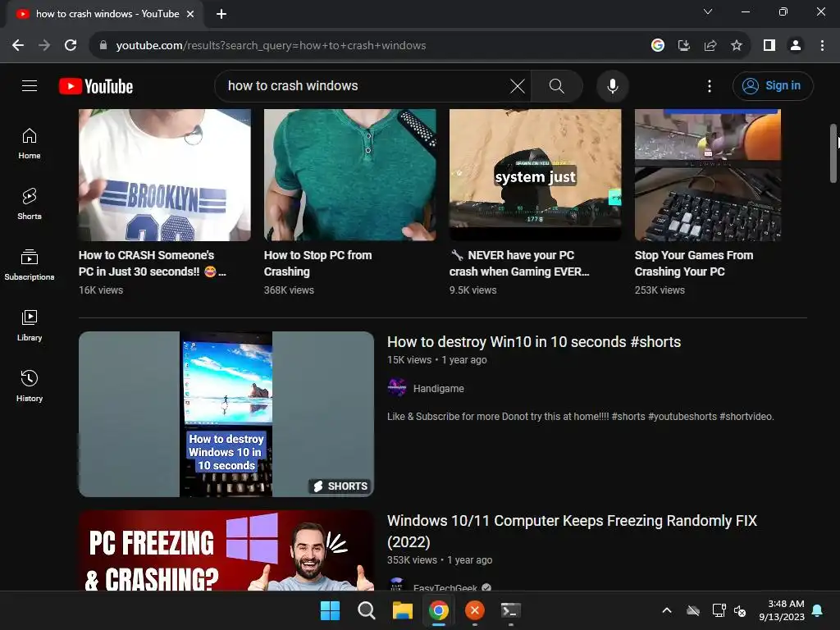Open the Chrome three-dot menu
Screen dimensions: 840x630
822,46
